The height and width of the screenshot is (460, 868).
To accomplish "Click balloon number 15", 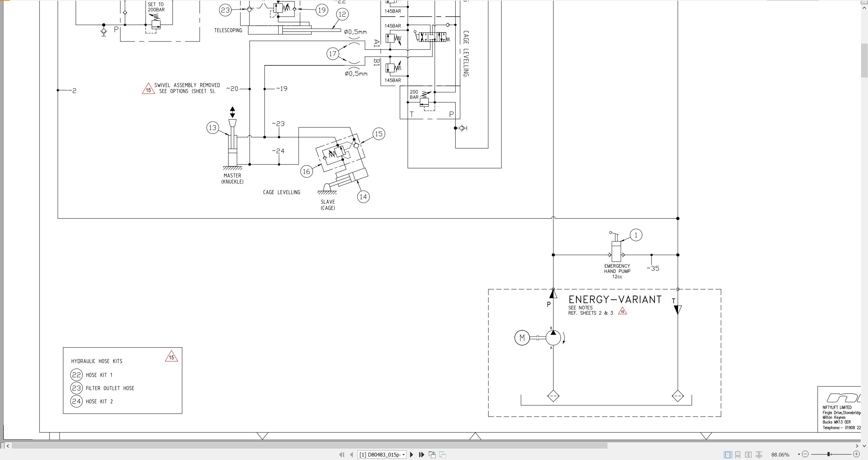I will (x=379, y=134).
